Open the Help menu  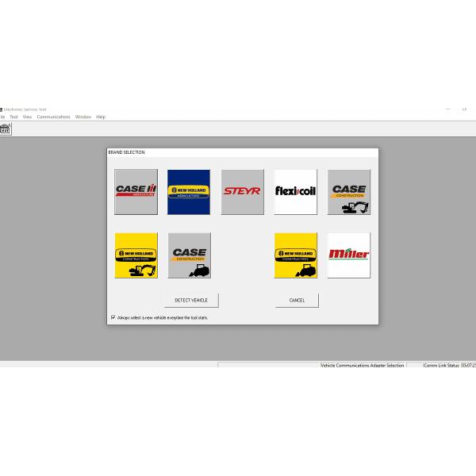101,117
